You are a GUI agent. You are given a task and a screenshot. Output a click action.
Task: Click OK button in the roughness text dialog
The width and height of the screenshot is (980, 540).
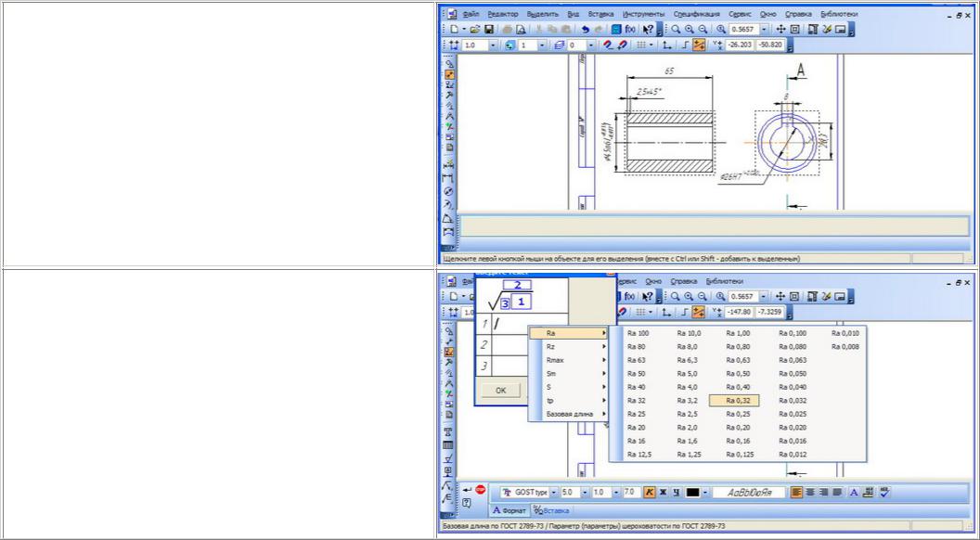pos(500,391)
